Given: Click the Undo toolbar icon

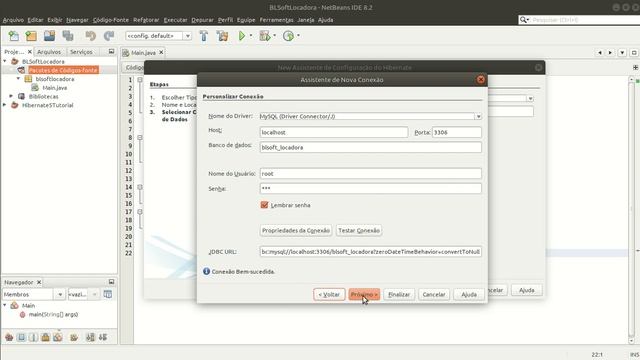Looking at the screenshot, I should 90,36.
